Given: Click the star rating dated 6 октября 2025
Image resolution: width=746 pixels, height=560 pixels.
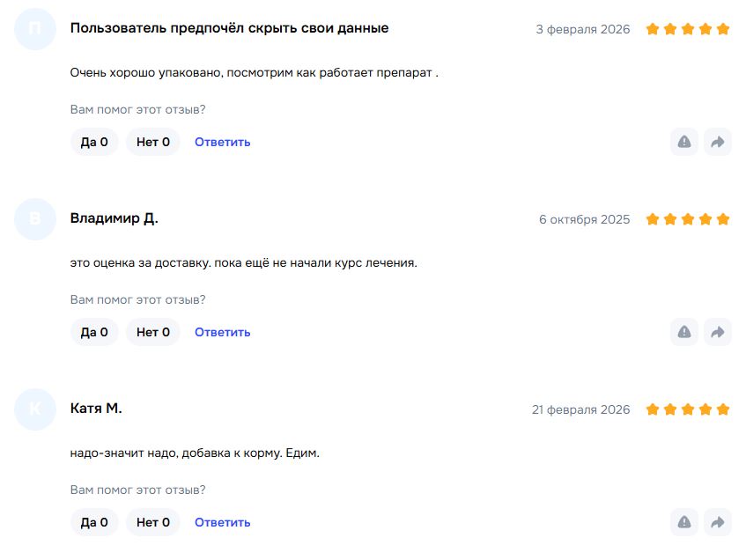Looking at the screenshot, I should point(688,219).
